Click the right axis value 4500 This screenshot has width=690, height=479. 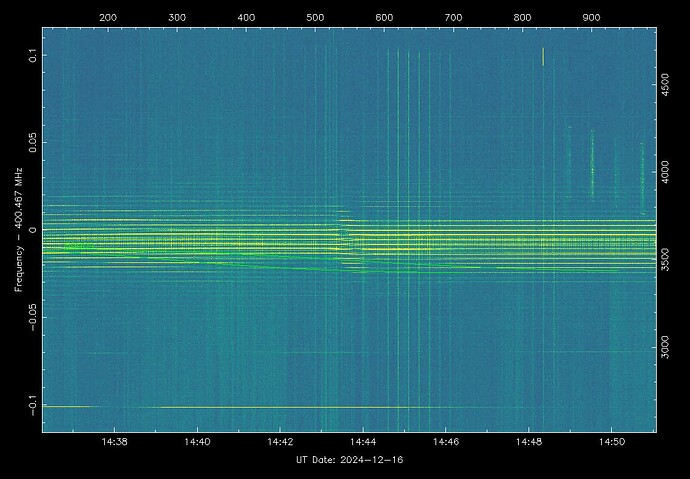point(665,85)
